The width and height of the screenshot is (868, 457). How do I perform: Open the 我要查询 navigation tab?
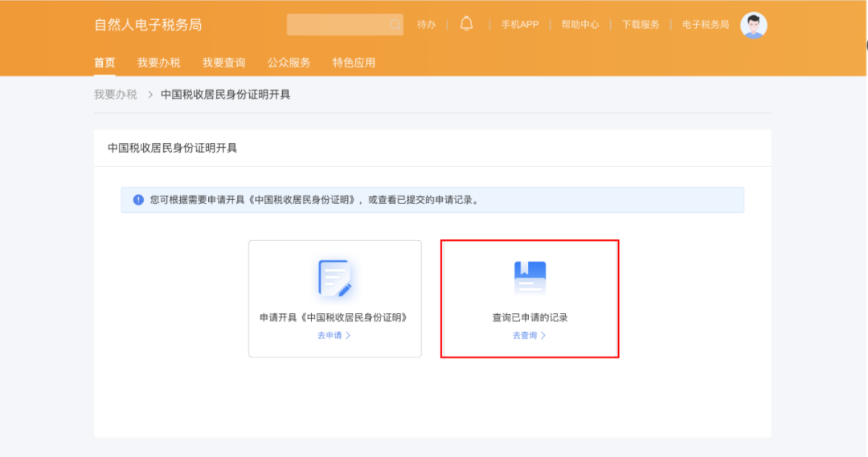point(223,63)
